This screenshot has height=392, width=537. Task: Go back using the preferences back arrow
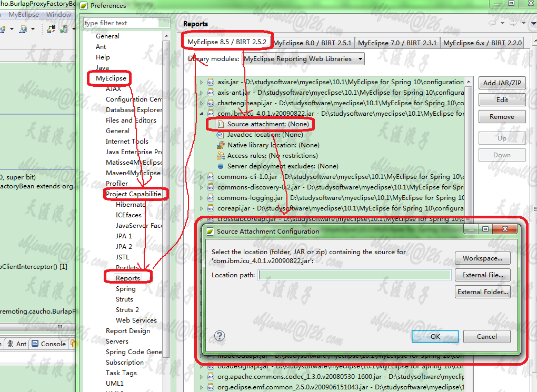(492, 23)
